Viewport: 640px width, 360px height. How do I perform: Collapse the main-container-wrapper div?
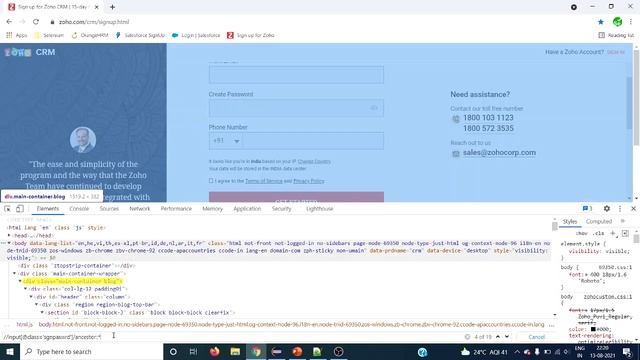(15, 273)
